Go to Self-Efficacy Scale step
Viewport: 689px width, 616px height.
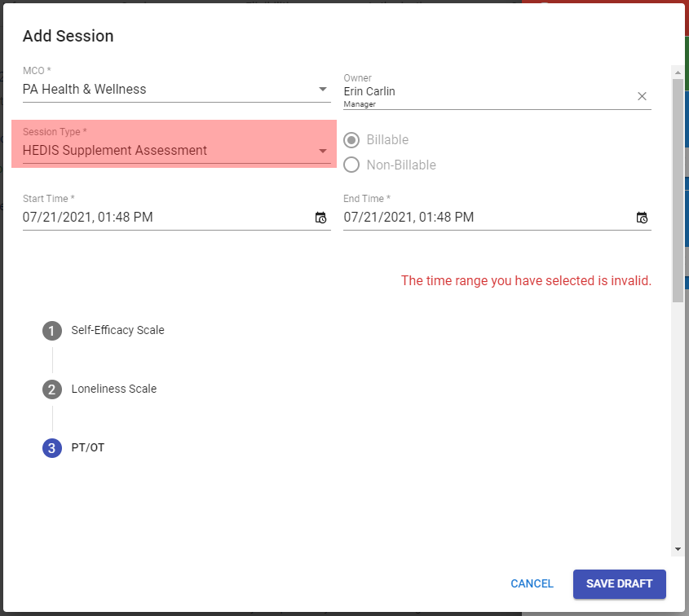point(117,331)
